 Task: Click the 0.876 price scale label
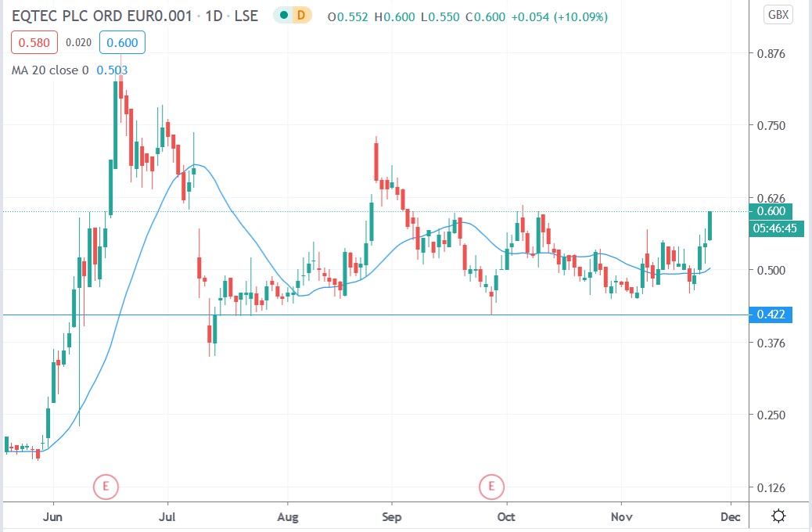771,53
